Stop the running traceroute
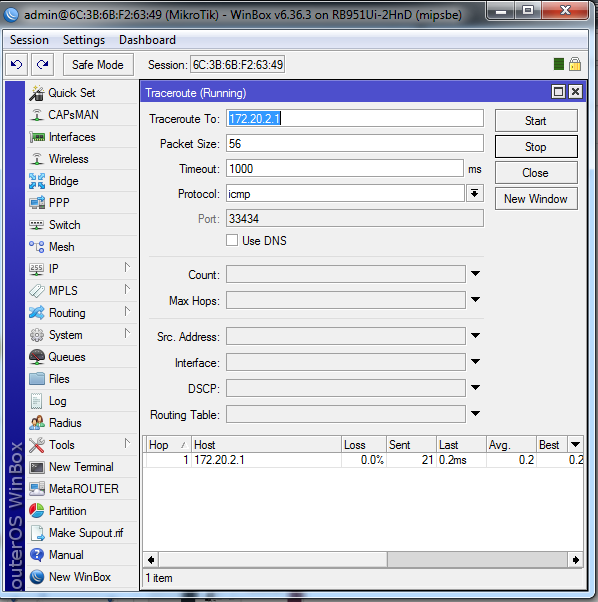 pyautogui.click(x=536, y=147)
